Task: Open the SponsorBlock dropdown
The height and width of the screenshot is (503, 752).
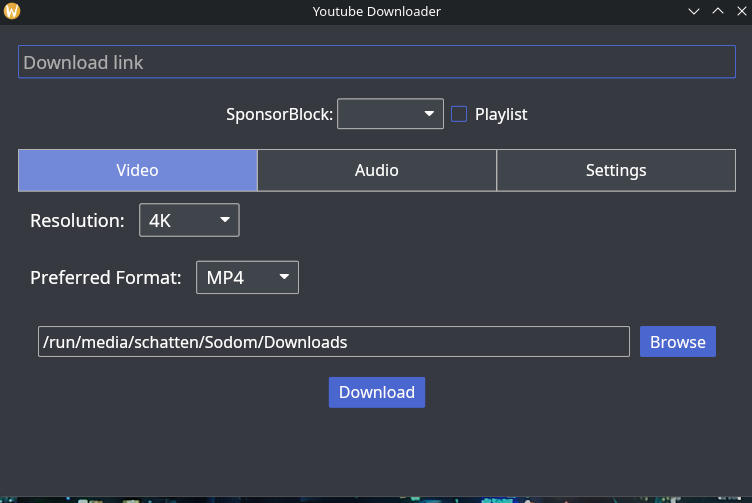Action: point(390,114)
